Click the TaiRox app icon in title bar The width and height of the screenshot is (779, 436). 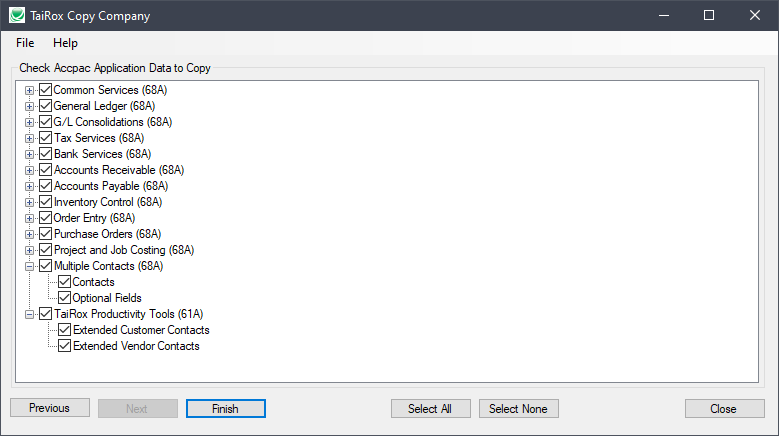point(17,15)
